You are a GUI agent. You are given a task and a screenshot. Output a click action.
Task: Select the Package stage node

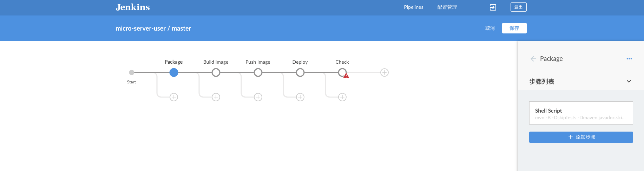click(174, 72)
